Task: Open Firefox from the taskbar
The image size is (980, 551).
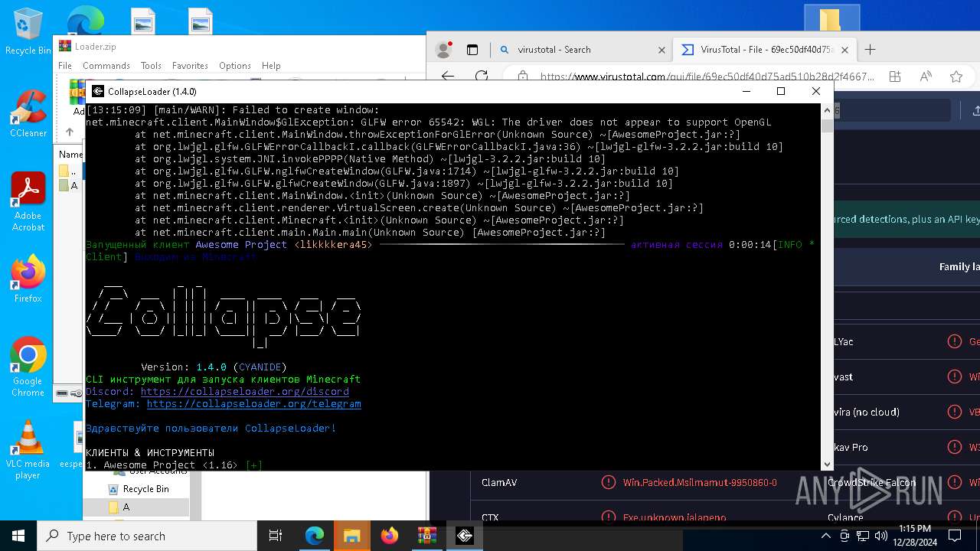Action: click(x=389, y=536)
